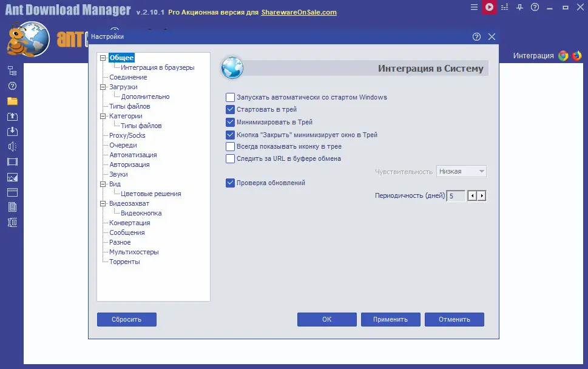Image resolution: width=588 pixels, height=369 pixels.
Task: Select Сообщения settings item
Action: [127, 233]
